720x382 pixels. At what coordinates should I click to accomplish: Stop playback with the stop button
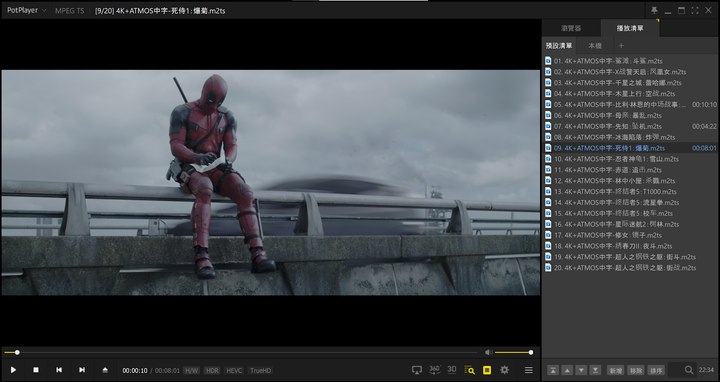[36, 370]
